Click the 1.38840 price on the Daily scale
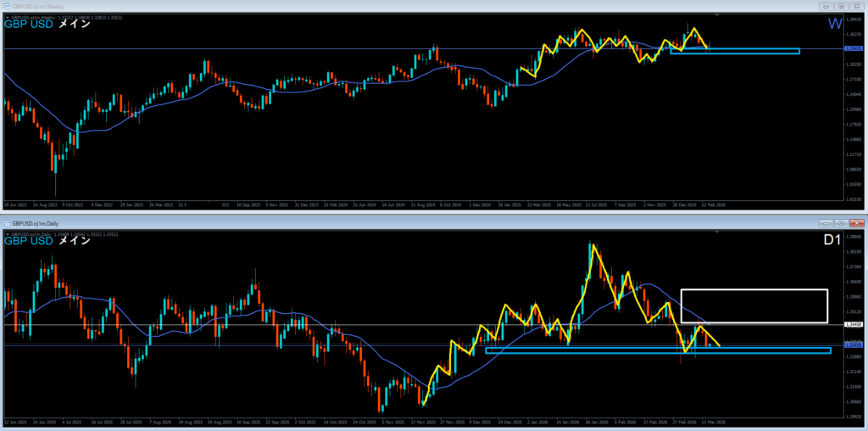The height and width of the screenshot is (431, 868). tap(853, 237)
